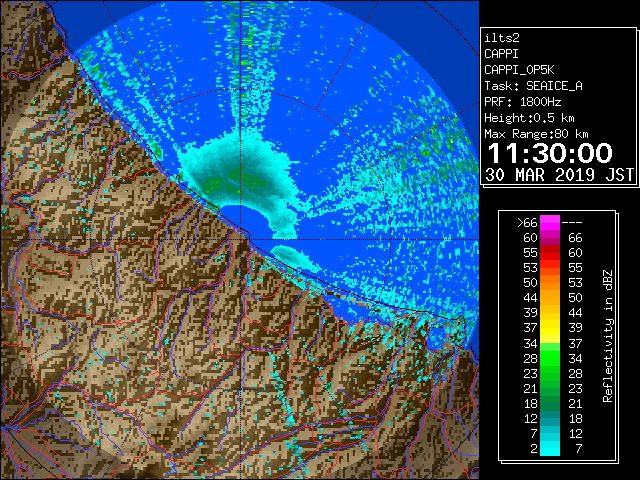Click the date 30 MAR 2019 JST
Viewport: 640px width, 480px height.
tap(559, 175)
